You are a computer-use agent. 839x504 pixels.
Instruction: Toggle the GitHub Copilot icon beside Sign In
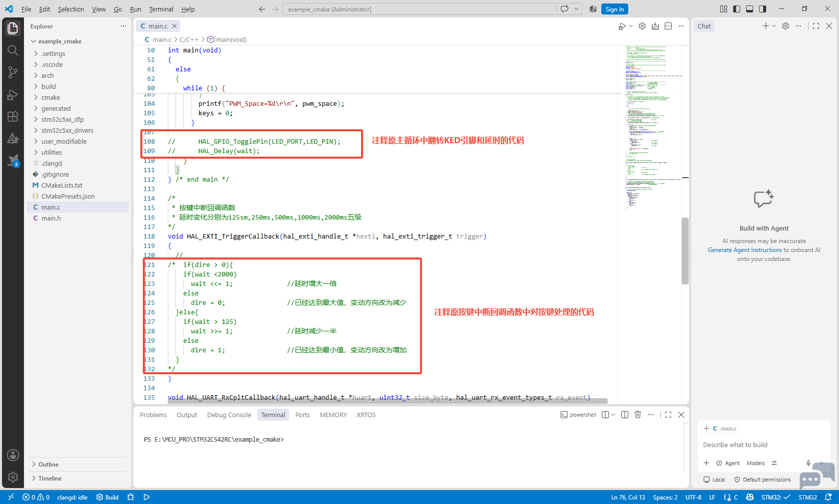pos(593,9)
